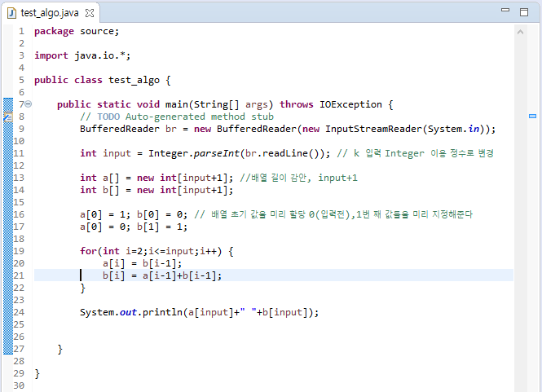Click the Java file icon on tab
Screen dimensions: 542x392
click(x=11, y=13)
